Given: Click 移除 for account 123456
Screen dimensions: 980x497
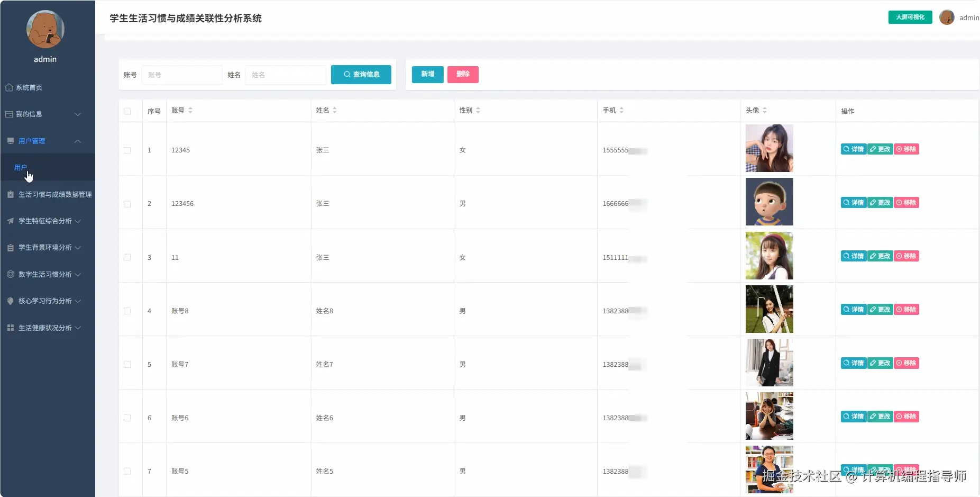Looking at the screenshot, I should [906, 203].
